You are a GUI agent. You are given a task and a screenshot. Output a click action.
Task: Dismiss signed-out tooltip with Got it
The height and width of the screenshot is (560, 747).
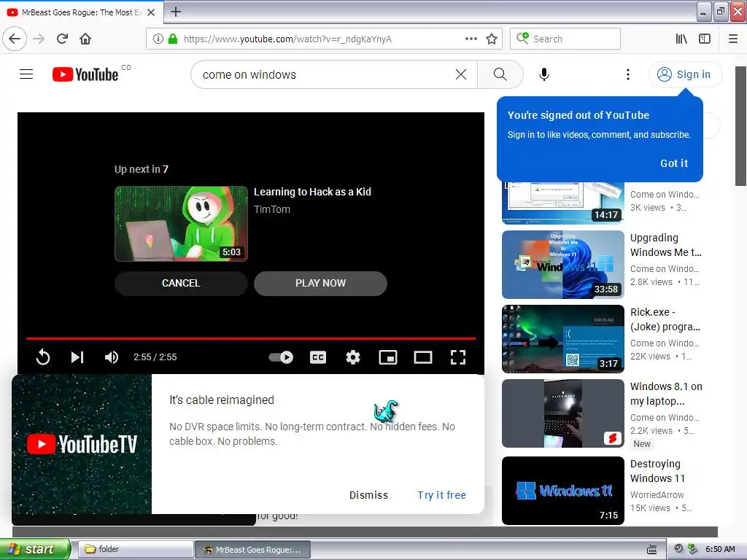[x=673, y=163]
